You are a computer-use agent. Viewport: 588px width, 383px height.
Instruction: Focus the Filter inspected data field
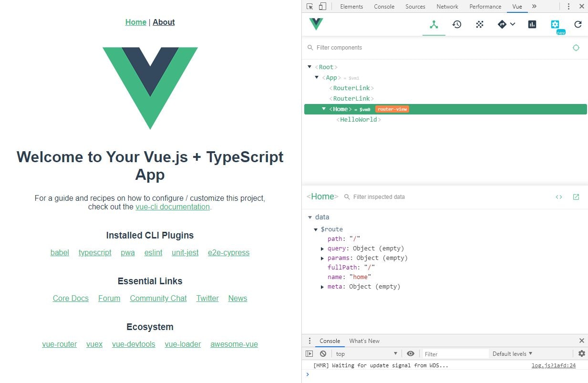pyautogui.click(x=448, y=197)
